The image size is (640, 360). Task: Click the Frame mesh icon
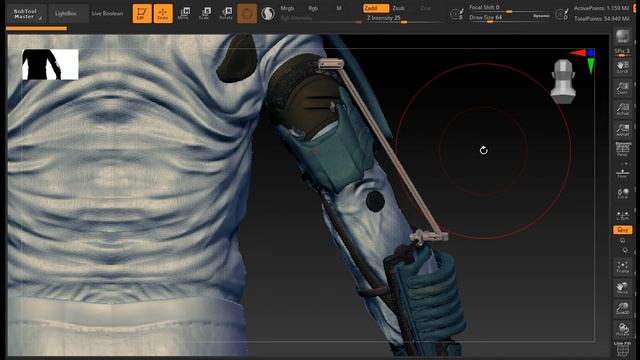(622, 267)
